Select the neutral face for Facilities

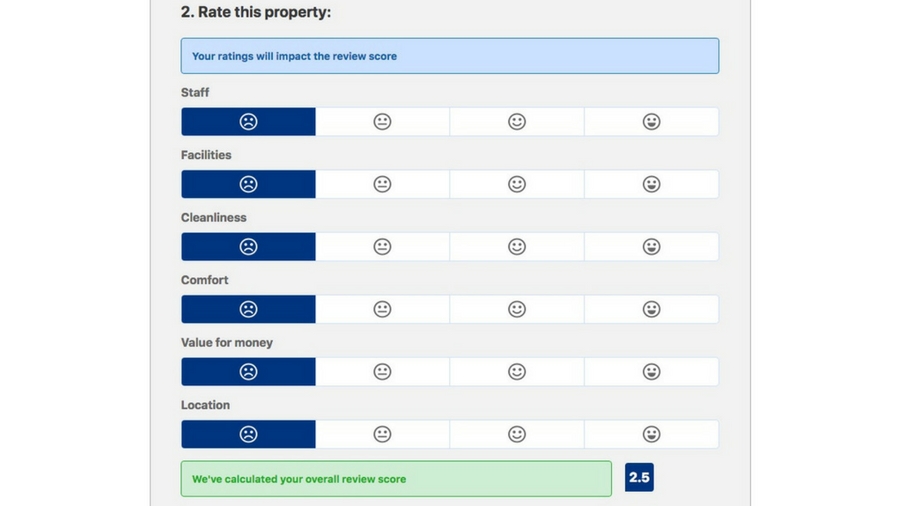tap(382, 184)
